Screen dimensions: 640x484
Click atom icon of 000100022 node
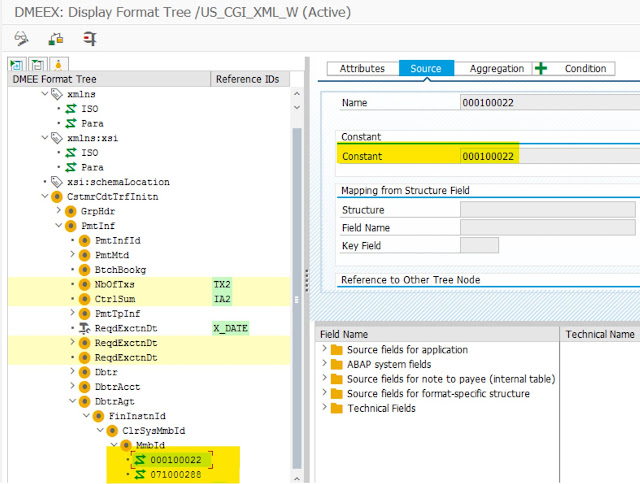(140, 460)
